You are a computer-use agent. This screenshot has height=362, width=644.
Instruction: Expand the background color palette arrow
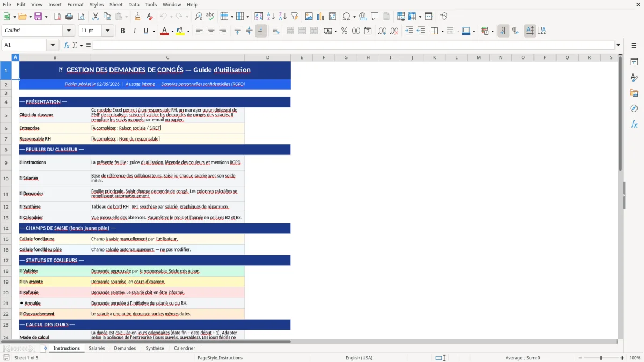point(188,31)
